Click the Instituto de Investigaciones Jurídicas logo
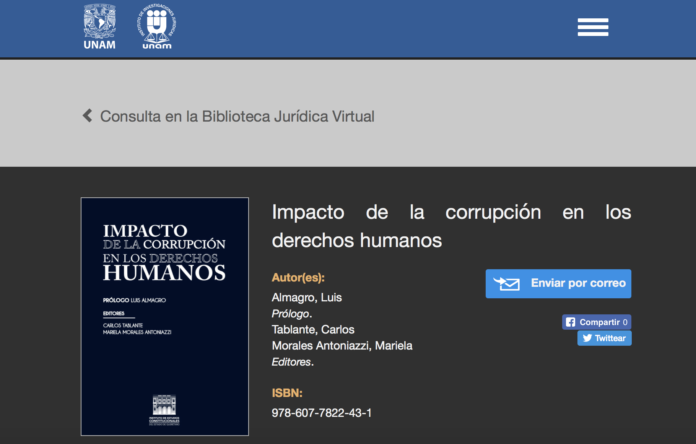Screen dimensions: 696x444 pyautogui.click(x=156, y=26)
